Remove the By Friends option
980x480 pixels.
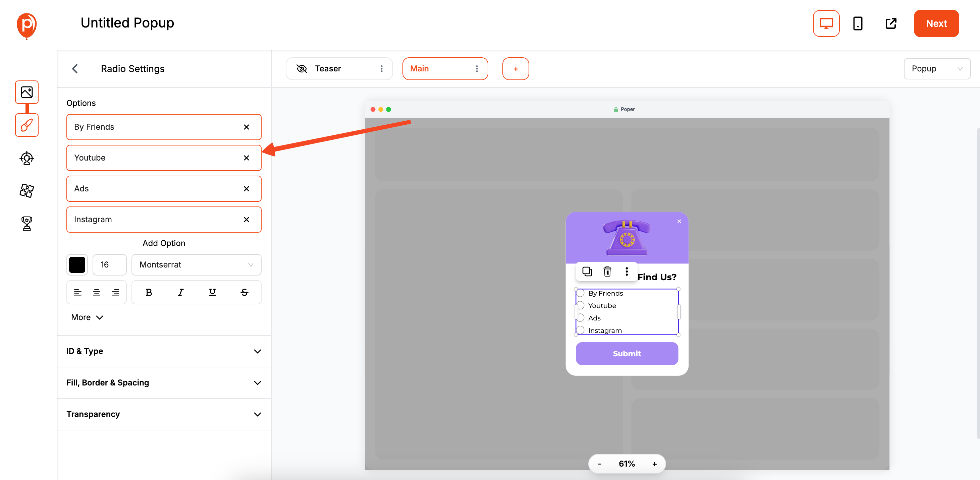[x=246, y=127]
